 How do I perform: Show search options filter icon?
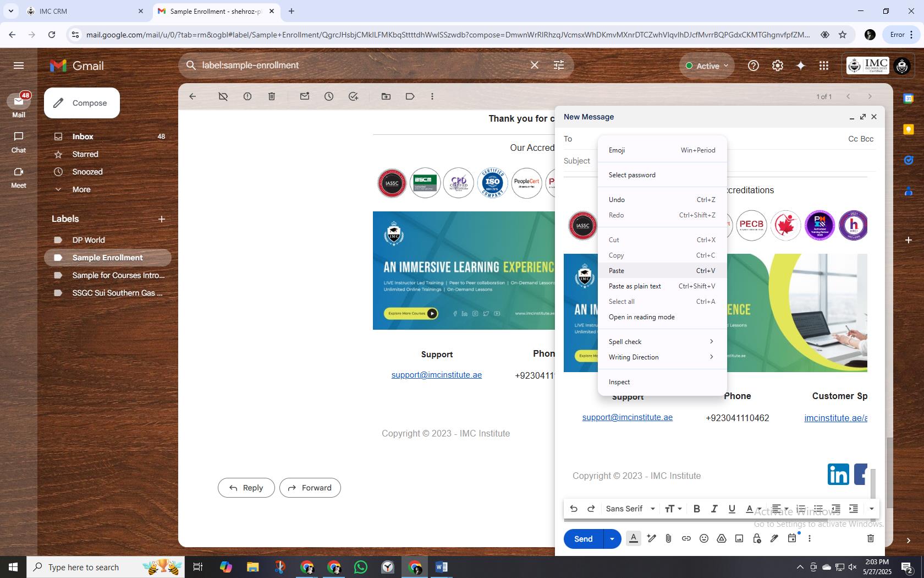pyautogui.click(x=559, y=65)
